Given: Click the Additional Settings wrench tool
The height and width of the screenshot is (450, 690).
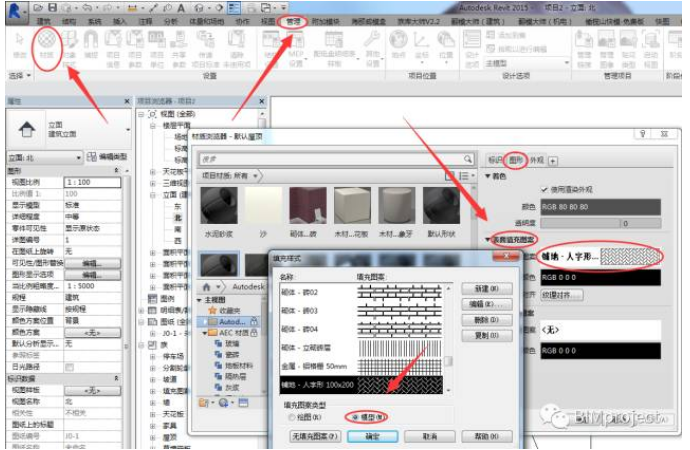Looking at the screenshot, I should 372,48.
